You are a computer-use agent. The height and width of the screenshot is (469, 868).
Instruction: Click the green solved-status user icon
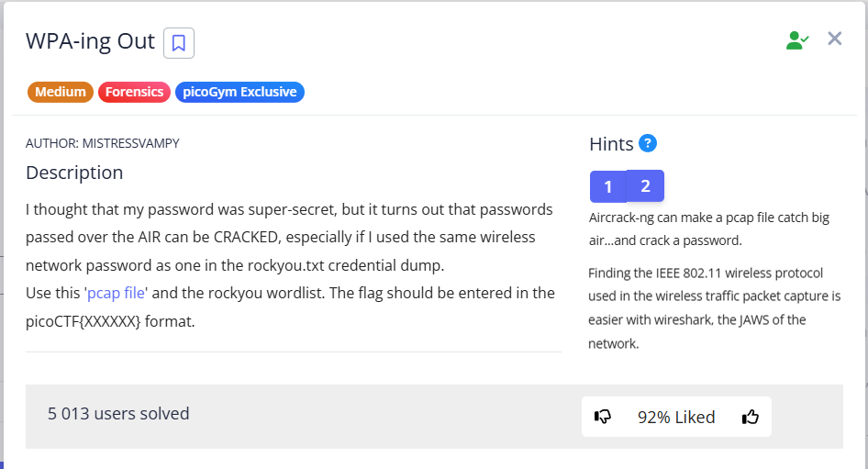[796, 39]
